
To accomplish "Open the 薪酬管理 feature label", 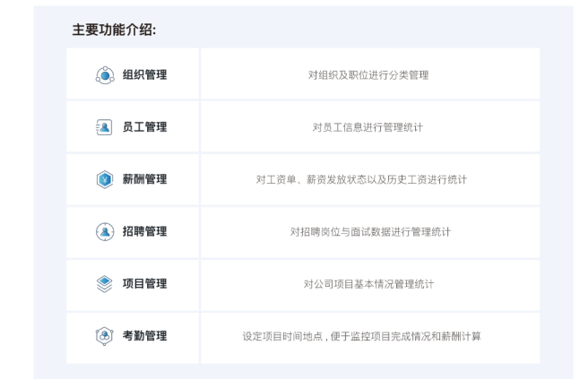I will click(144, 179).
